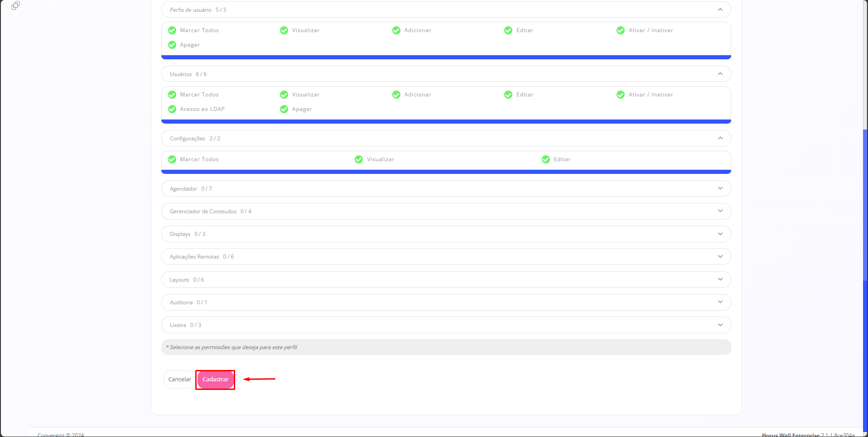Collapse the Perfis de usuário section

click(x=720, y=10)
